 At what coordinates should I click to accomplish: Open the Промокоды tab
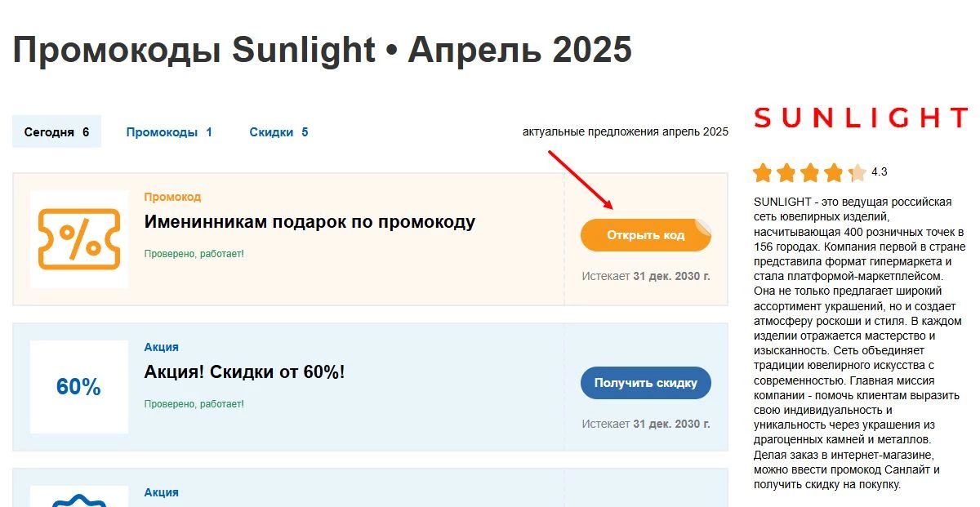click(x=169, y=132)
